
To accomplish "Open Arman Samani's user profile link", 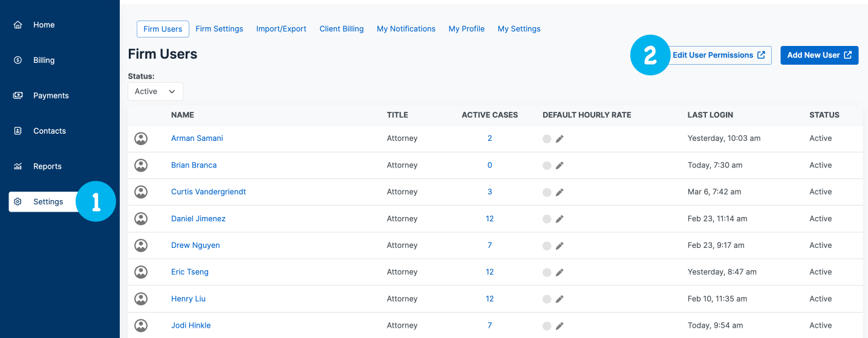I will (197, 138).
